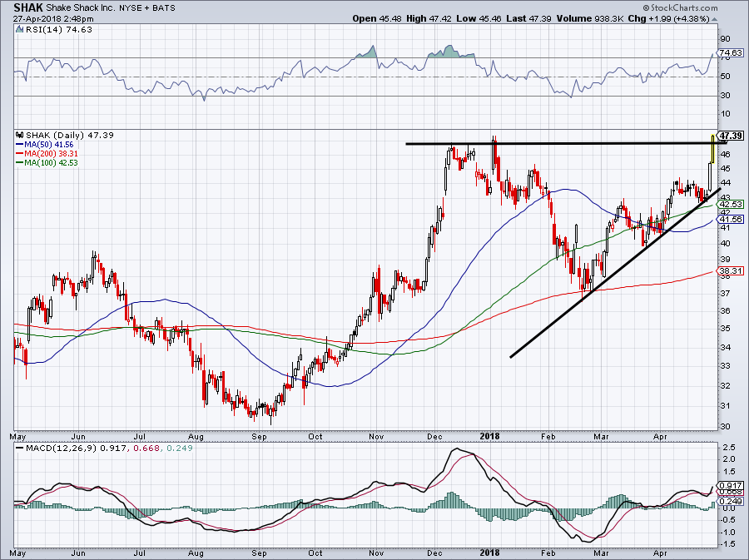Click the red 38.31 MA(200) tag on the price axis
749x560 pixels.
pos(731,270)
